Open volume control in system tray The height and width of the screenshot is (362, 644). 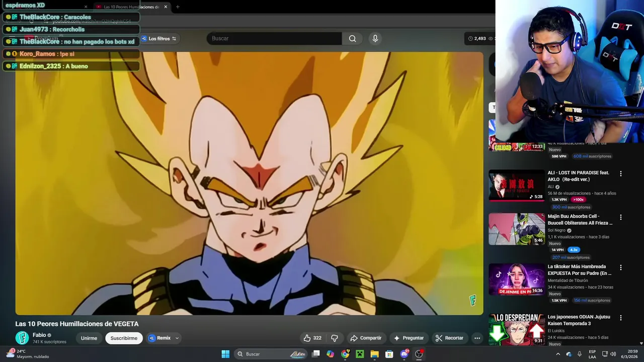coord(613,354)
